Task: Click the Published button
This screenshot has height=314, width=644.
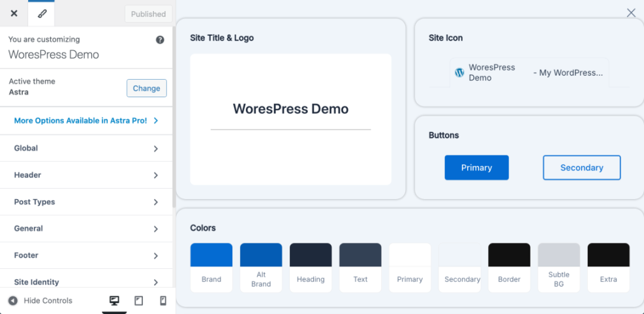Action: click(x=148, y=14)
